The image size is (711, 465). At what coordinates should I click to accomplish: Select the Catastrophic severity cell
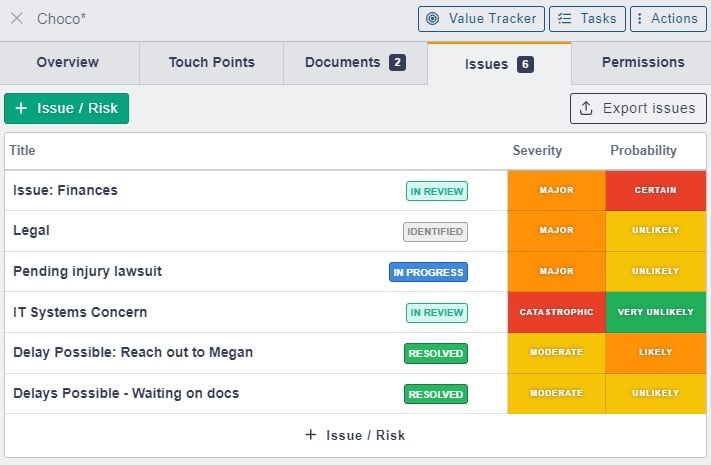click(556, 312)
